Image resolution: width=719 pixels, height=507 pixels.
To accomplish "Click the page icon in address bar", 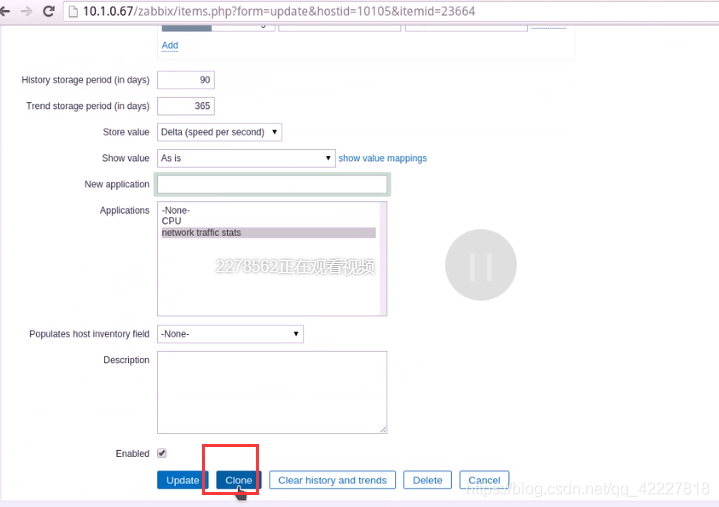I will click(73, 11).
